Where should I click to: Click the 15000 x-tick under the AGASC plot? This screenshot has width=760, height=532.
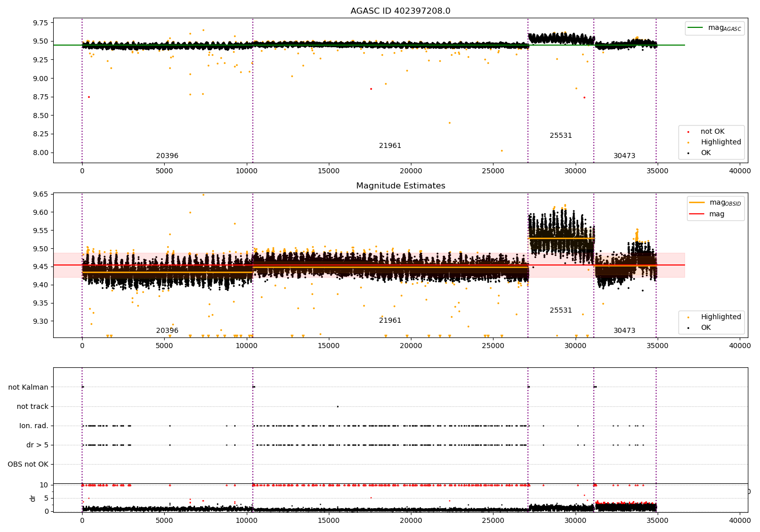click(x=328, y=171)
